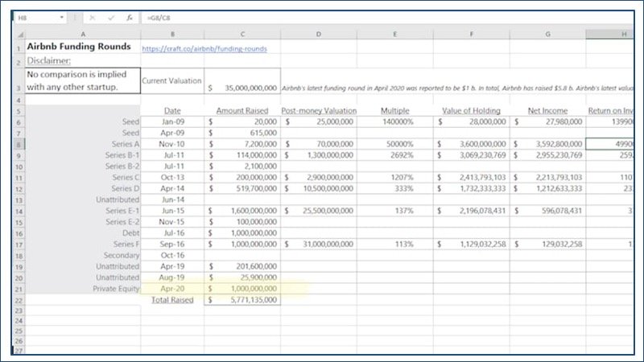The image size is (644, 362).
Task: Select column A header
Action: click(83, 35)
